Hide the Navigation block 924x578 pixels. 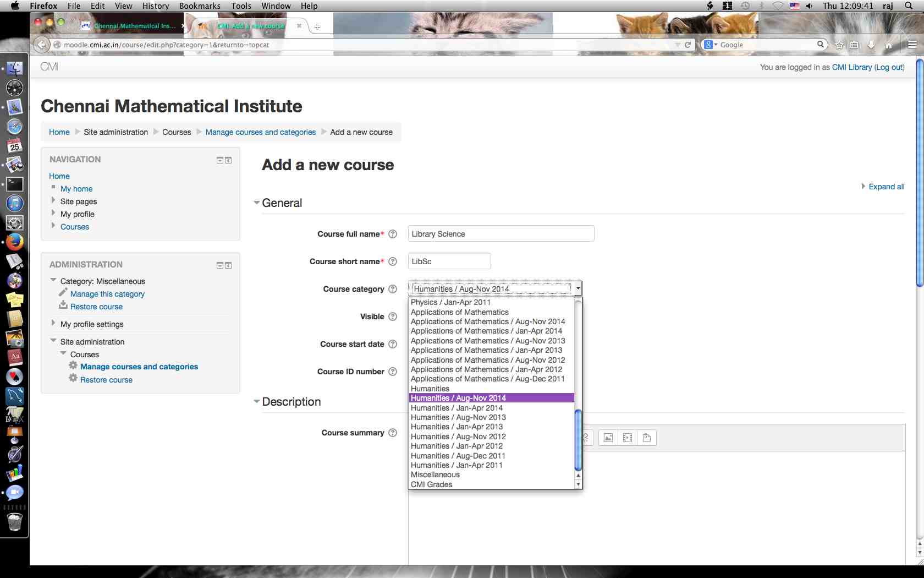point(220,160)
